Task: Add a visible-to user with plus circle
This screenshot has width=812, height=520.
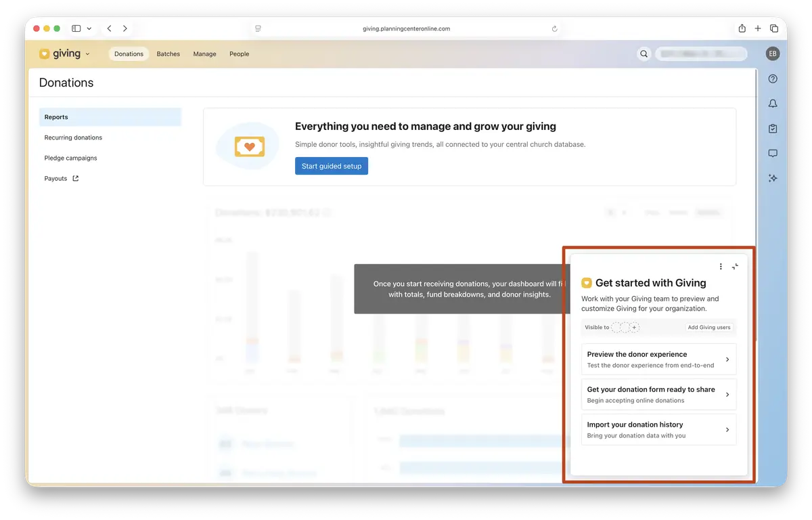Action: coord(634,328)
